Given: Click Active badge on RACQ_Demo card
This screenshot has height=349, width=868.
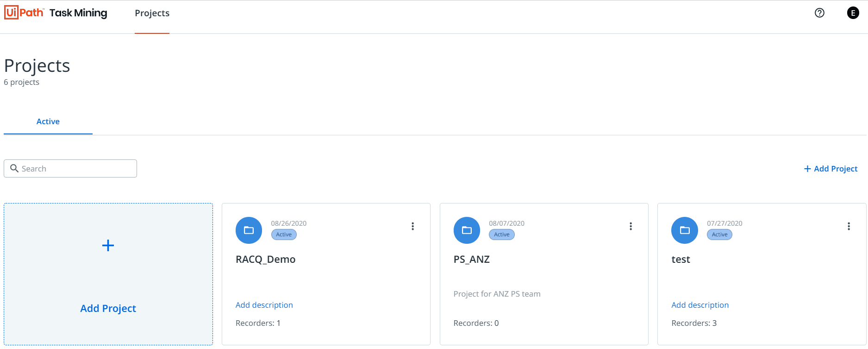Looking at the screenshot, I should (284, 235).
